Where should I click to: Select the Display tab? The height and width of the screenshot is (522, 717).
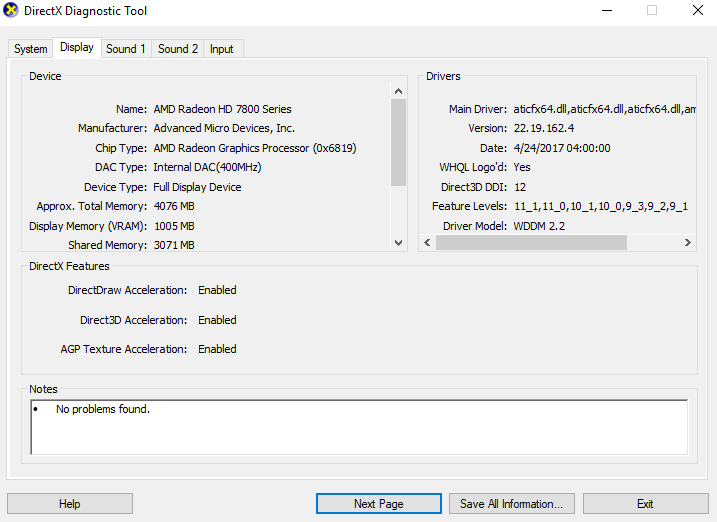pos(77,47)
